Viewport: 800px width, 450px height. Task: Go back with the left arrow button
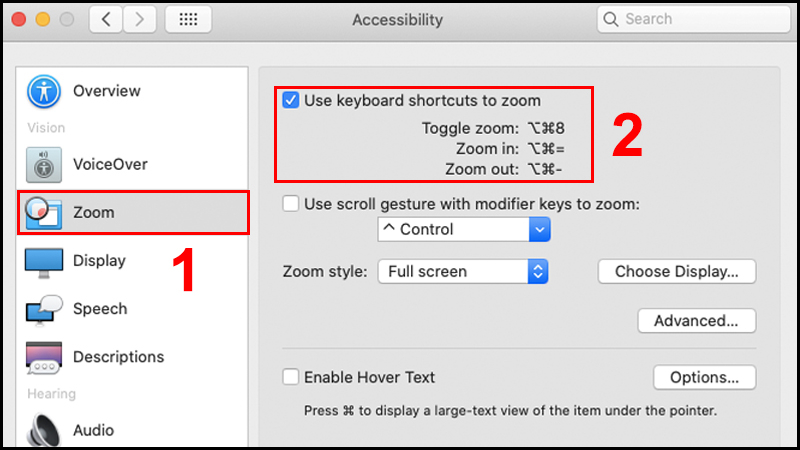(110, 19)
